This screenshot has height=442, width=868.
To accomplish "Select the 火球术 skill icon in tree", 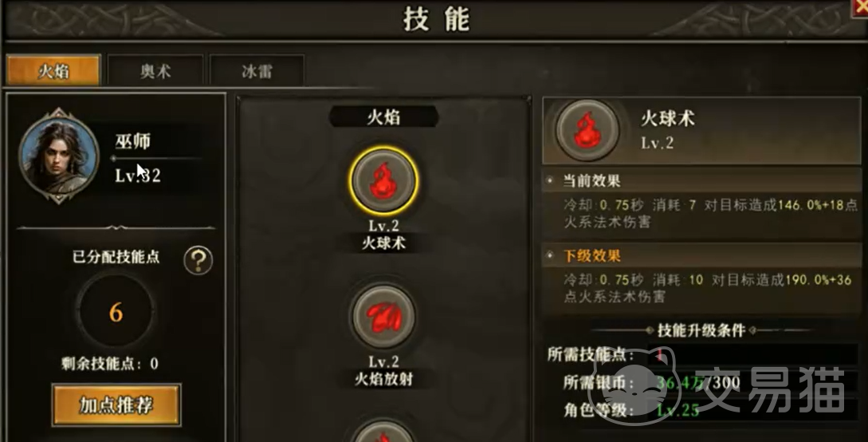I will (383, 181).
